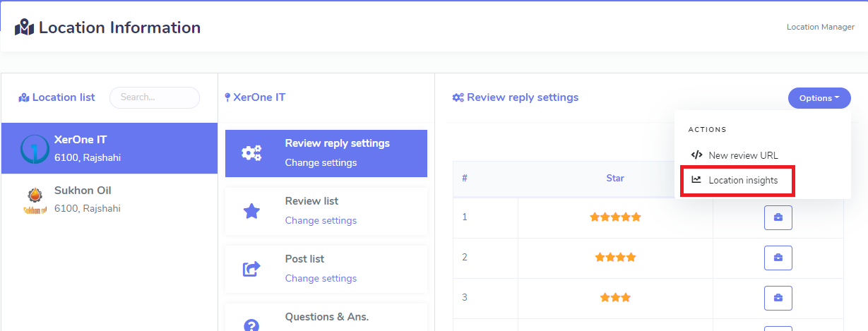This screenshot has height=331, width=868.
Task: Click the Location list search field
Action: pos(155,97)
